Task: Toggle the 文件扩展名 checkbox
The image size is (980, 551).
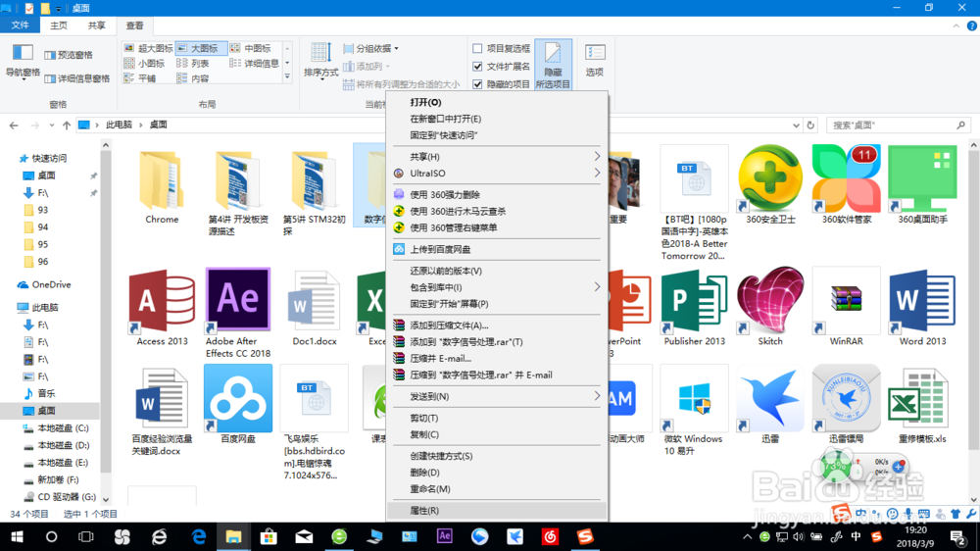Action: tap(477, 67)
